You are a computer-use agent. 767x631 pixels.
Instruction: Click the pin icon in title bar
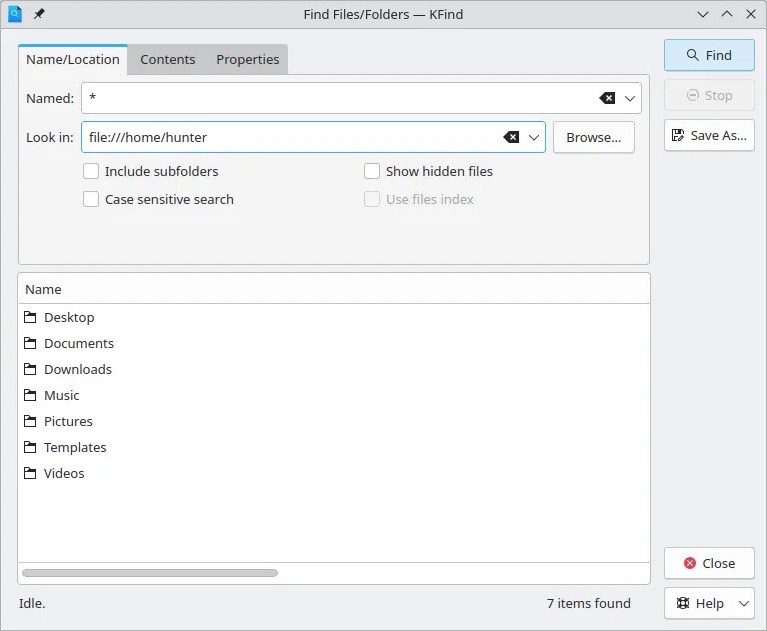point(39,14)
